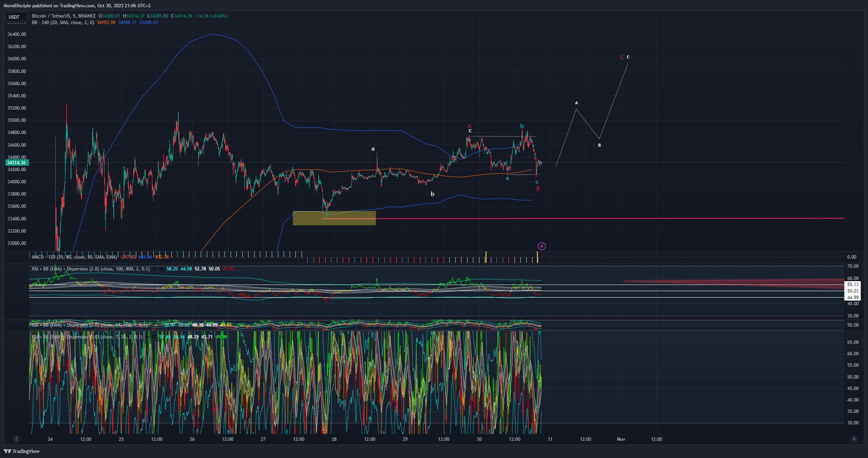Viewport: 868px width, 458px height.
Task: Click the cyan wave label 'b' at top
Action: click(522, 126)
